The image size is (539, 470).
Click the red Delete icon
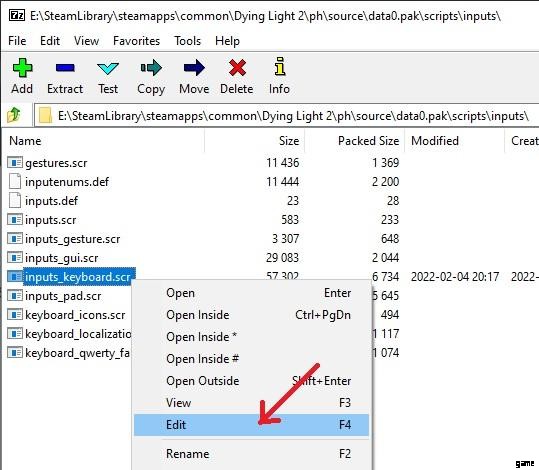237,67
